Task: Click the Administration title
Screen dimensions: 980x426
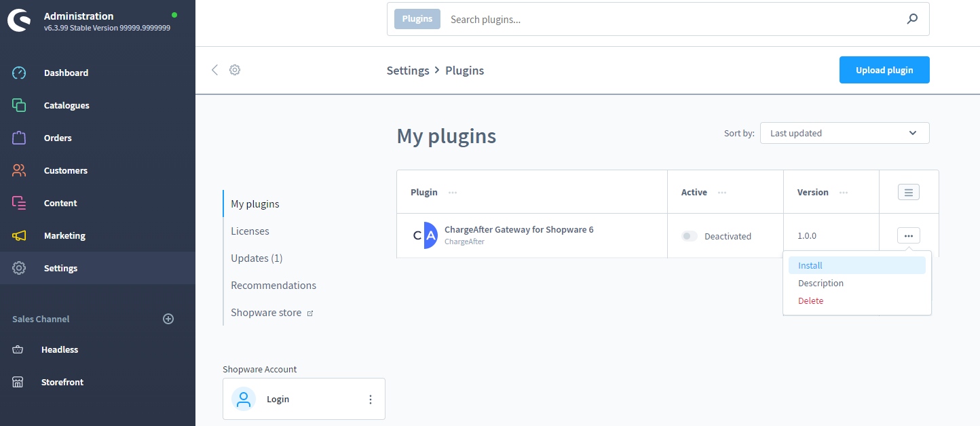Action: tap(79, 16)
